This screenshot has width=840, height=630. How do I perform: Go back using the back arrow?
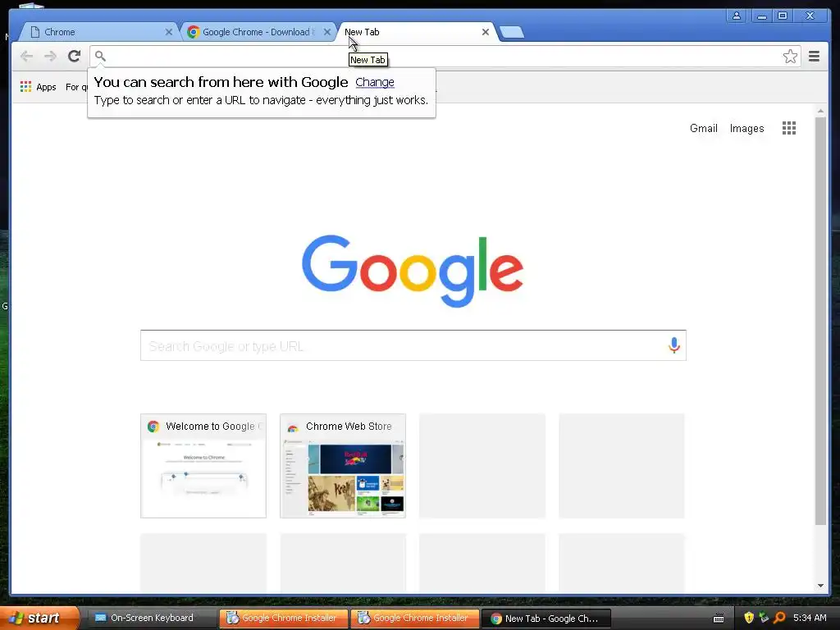pyautogui.click(x=26, y=57)
